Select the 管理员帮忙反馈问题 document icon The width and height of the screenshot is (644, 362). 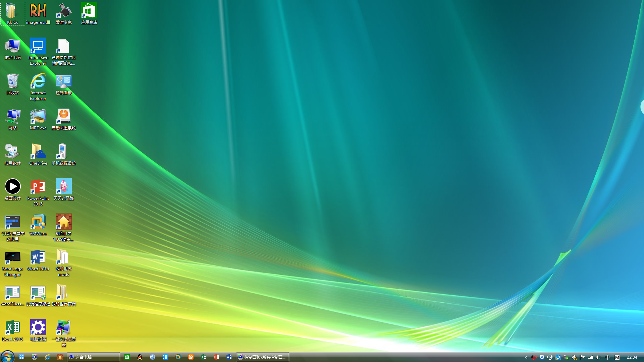63,52
